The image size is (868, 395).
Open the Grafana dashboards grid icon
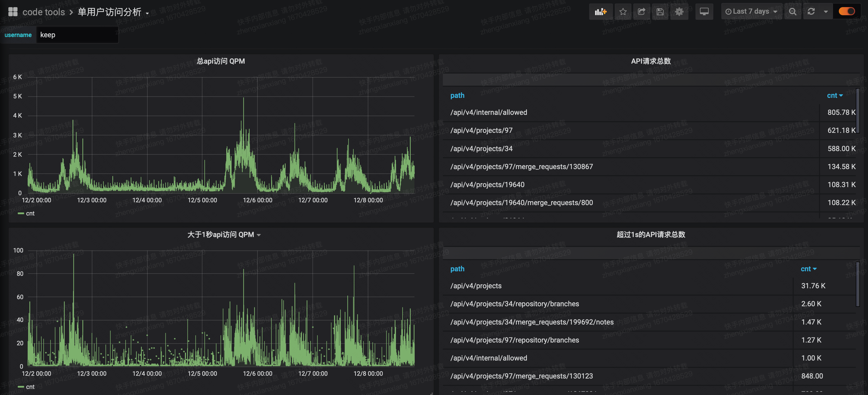click(13, 12)
